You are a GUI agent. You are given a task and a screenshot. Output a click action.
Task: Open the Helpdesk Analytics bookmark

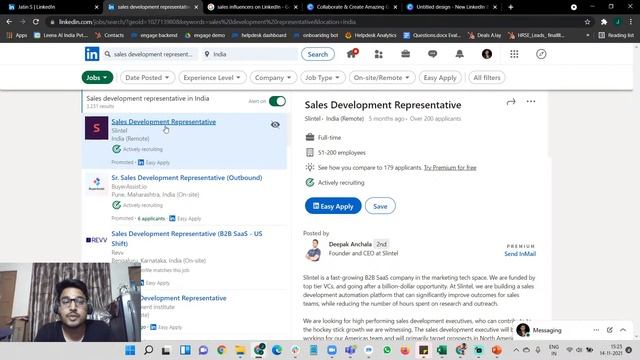(x=371, y=36)
